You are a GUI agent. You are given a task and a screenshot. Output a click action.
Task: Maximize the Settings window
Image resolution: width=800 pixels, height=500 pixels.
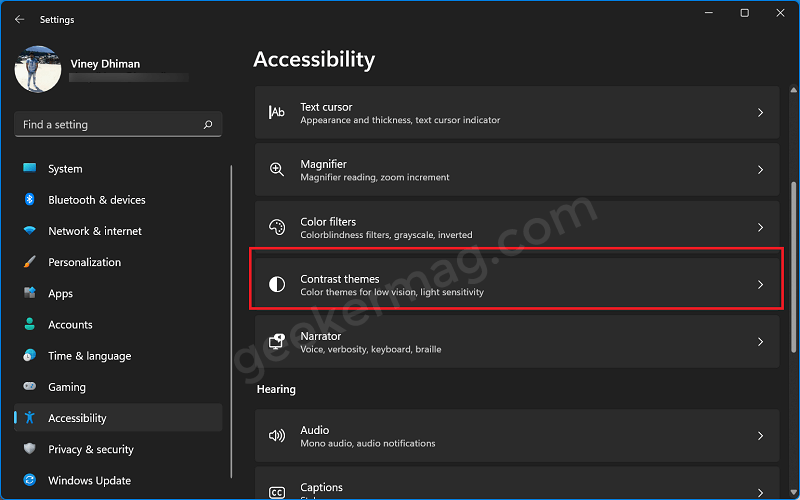point(744,13)
